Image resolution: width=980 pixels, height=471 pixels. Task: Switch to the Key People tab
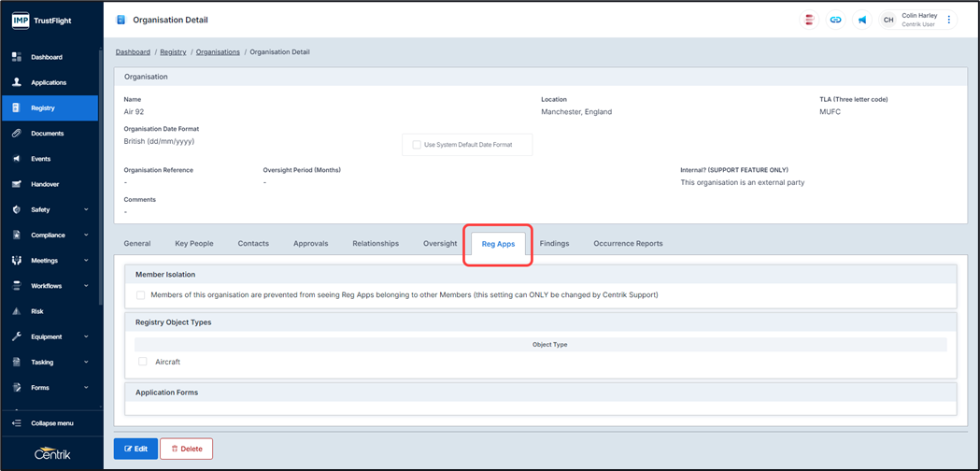click(x=194, y=243)
